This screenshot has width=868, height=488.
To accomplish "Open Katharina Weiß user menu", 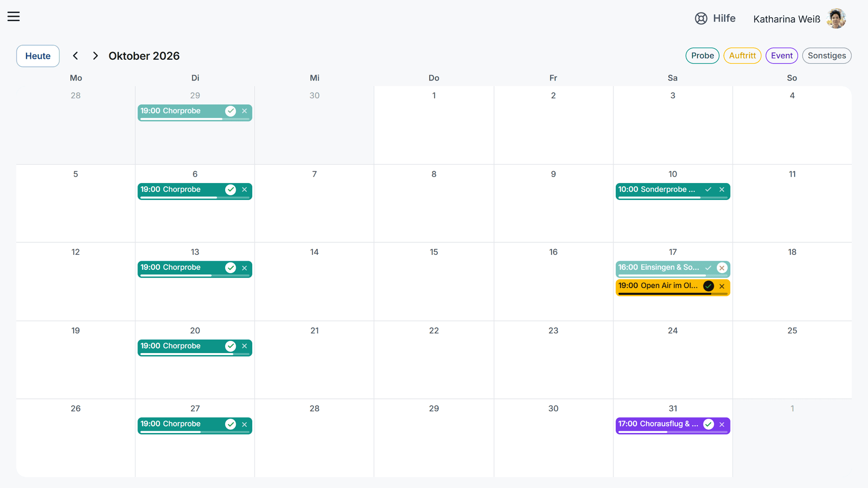I will [x=800, y=19].
